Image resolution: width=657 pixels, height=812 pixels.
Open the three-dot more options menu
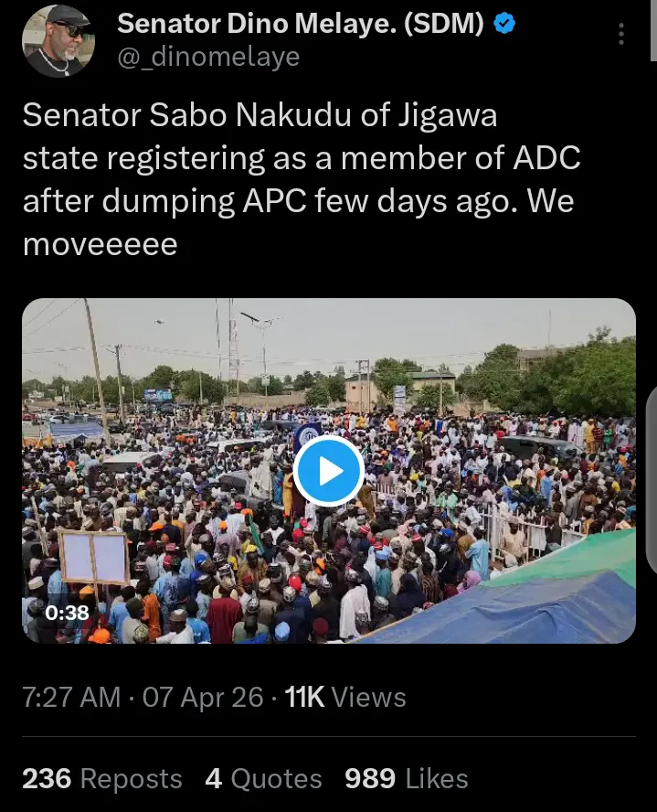621,35
